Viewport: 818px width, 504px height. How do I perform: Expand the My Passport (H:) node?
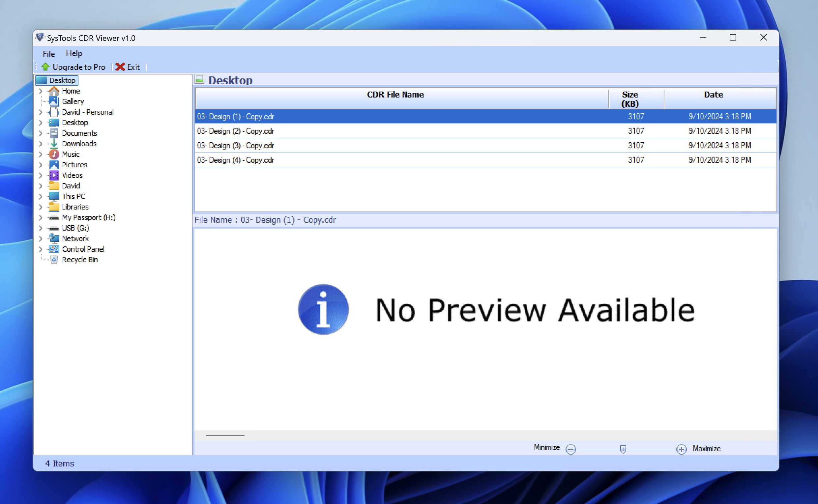click(40, 218)
